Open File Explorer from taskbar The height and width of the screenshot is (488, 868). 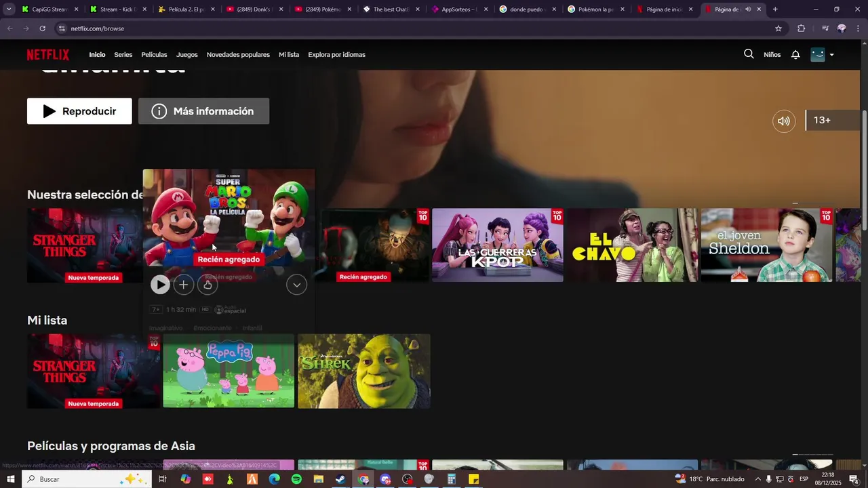pyautogui.click(x=319, y=479)
